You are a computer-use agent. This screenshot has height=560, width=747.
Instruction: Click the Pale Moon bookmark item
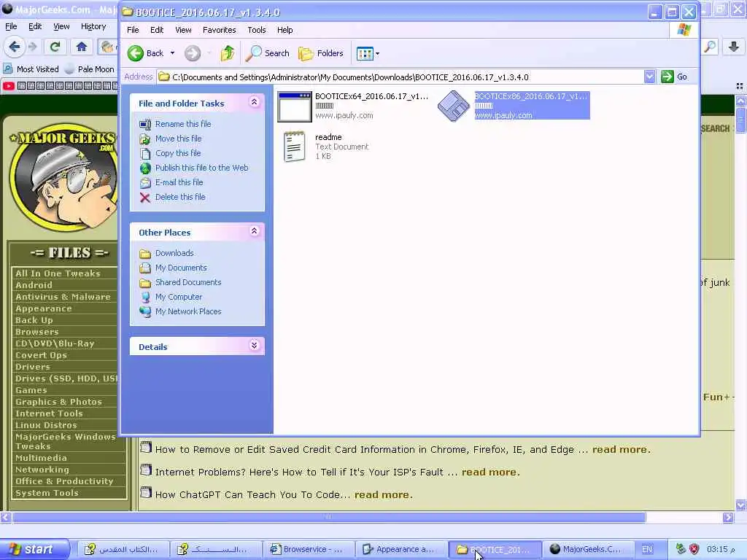[x=90, y=69]
